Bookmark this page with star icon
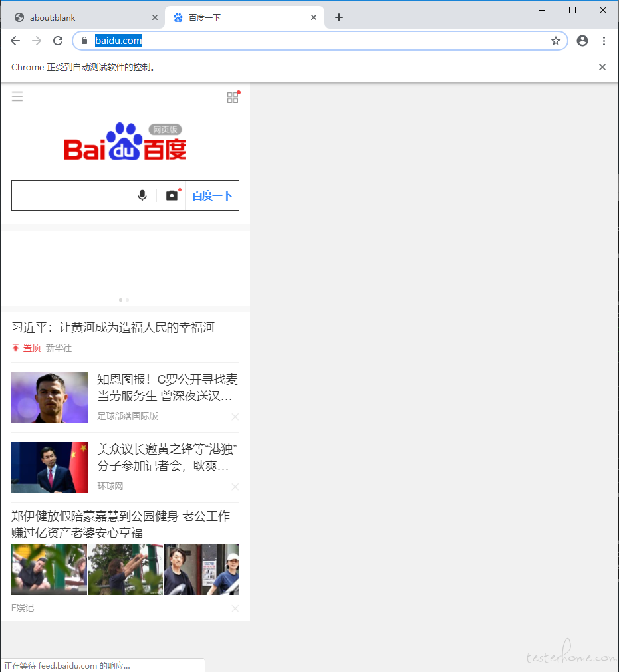The height and width of the screenshot is (672, 619). pyautogui.click(x=556, y=41)
